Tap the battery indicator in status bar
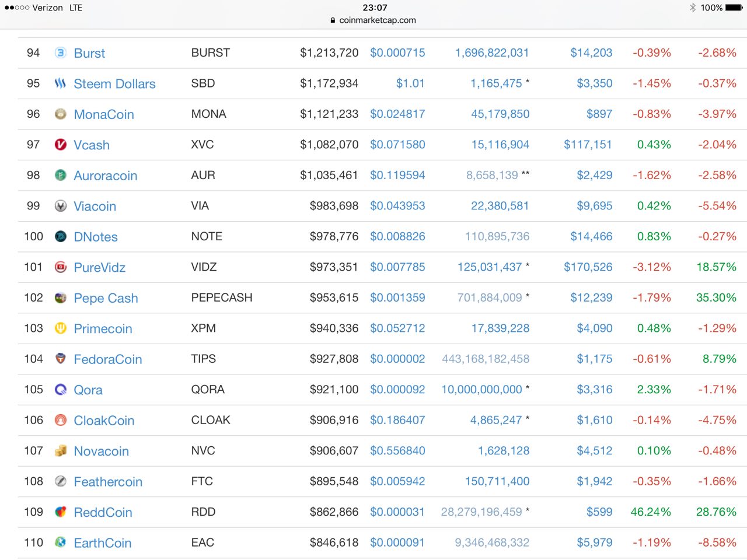This screenshot has height=560, width=747. 734,8
